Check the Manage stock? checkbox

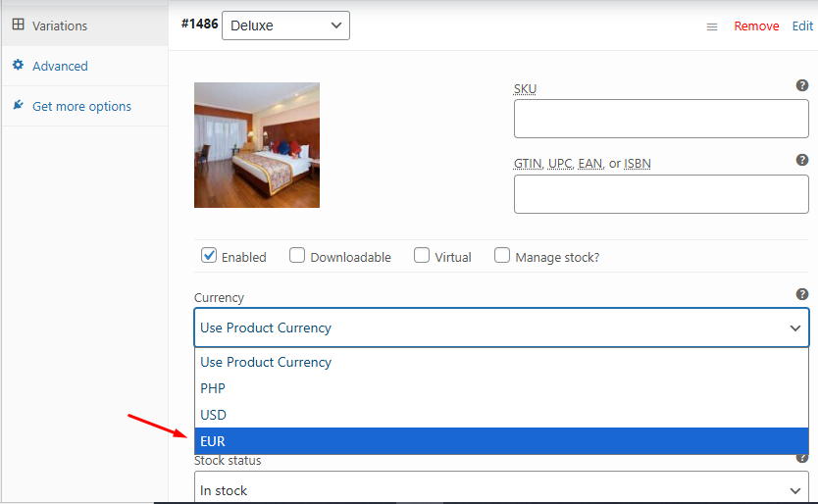(502, 256)
